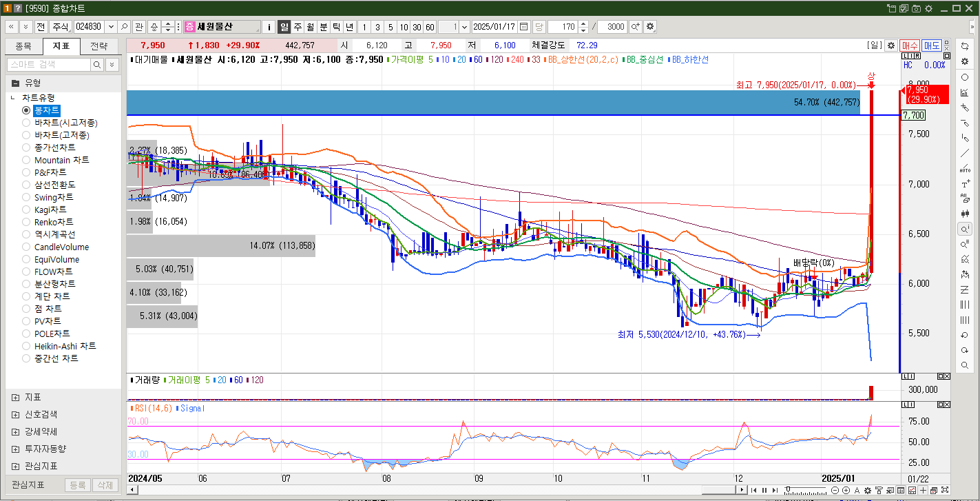Select Renko차트 radio option
The height and width of the screenshot is (501, 980).
pyautogui.click(x=48, y=222)
